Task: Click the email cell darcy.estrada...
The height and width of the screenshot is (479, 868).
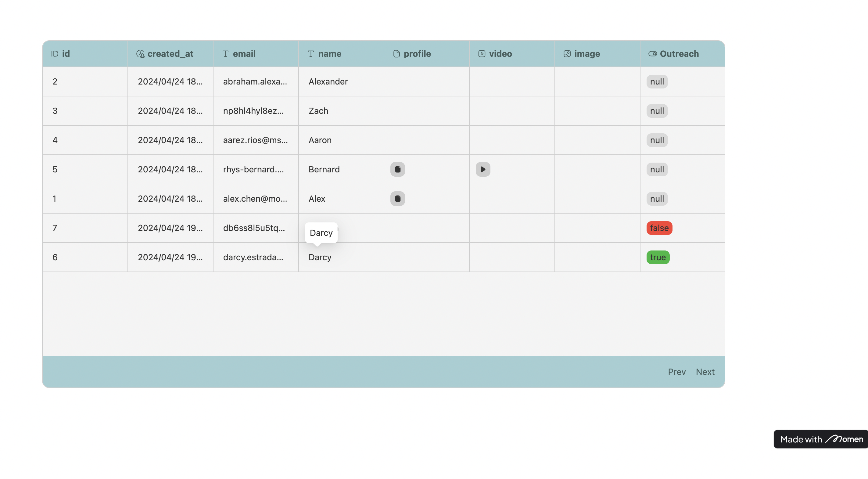Action: (256, 257)
